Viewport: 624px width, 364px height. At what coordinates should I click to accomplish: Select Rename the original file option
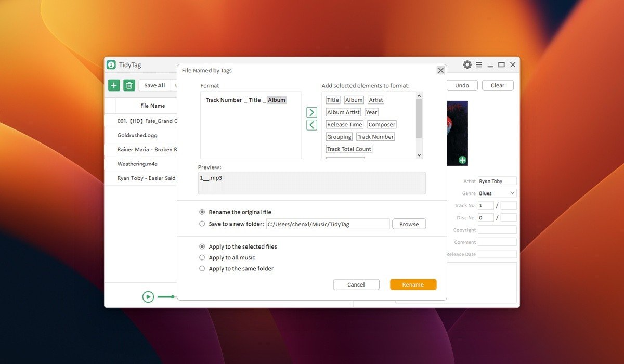click(x=202, y=212)
